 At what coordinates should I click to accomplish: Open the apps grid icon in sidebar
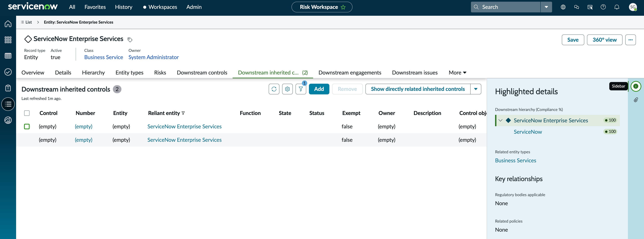point(8,40)
